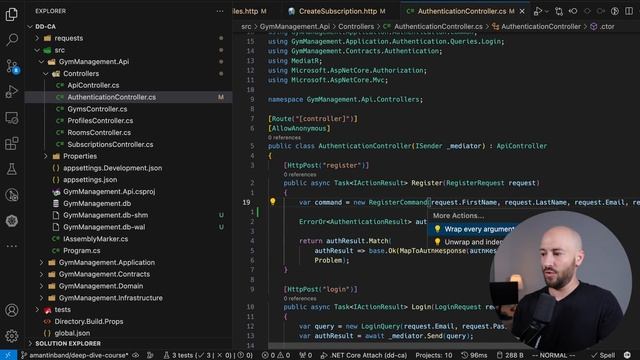
Task: Expand the Properties folder
Action: (x=45, y=156)
